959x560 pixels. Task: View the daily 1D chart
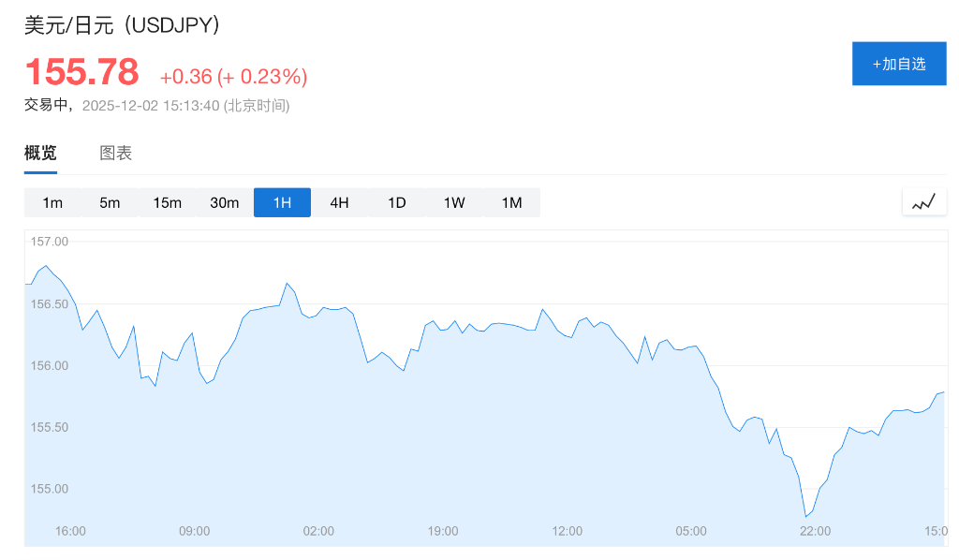396,201
